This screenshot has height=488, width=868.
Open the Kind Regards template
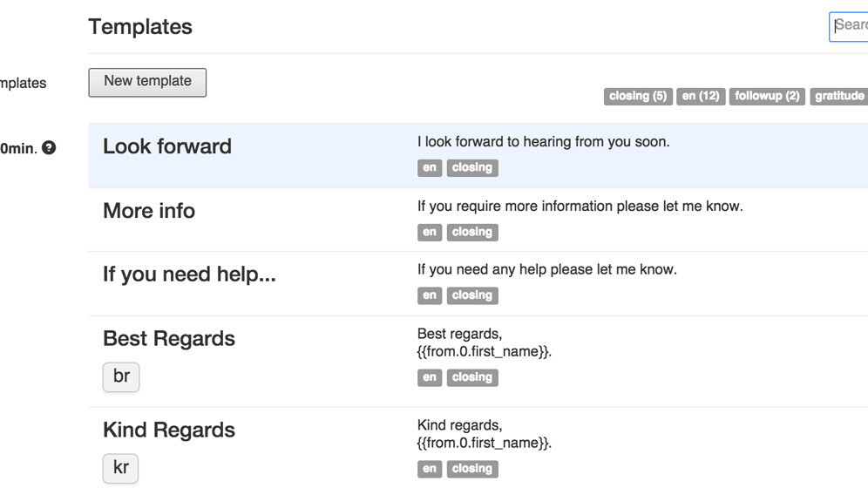coord(169,430)
